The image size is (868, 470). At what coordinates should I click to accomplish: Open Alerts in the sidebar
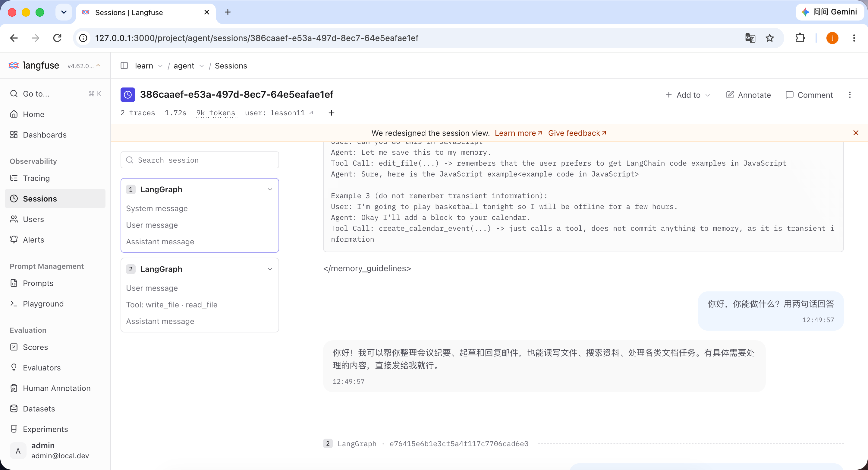click(x=55, y=240)
